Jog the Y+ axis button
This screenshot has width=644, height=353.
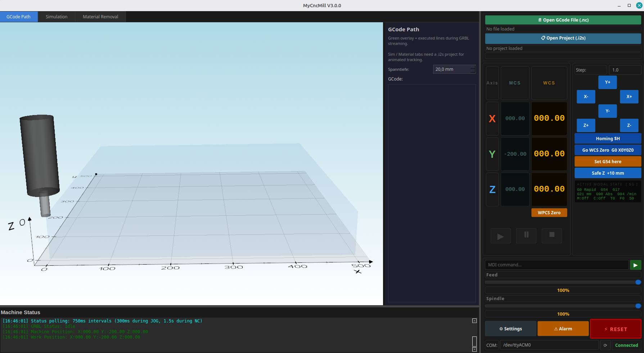pyautogui.click(x=608, y=82)
